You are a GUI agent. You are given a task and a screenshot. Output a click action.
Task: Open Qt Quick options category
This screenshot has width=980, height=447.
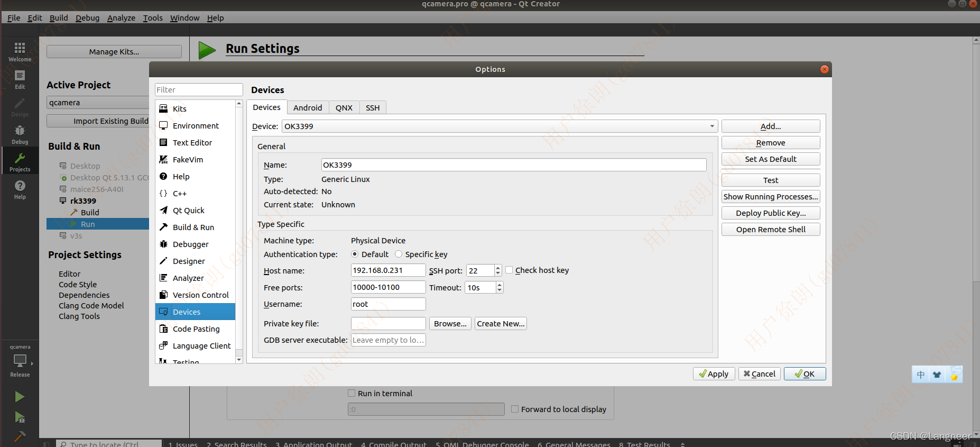coord(195,210)
